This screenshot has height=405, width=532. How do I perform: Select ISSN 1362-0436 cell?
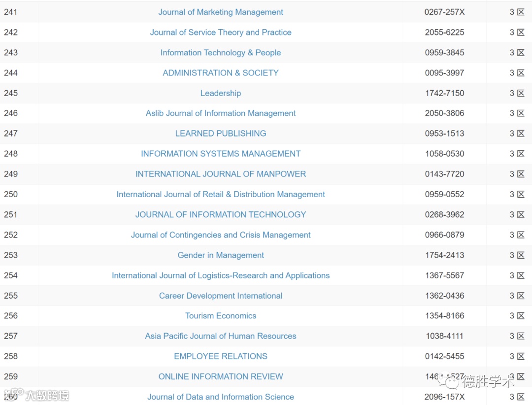point(444,296)
